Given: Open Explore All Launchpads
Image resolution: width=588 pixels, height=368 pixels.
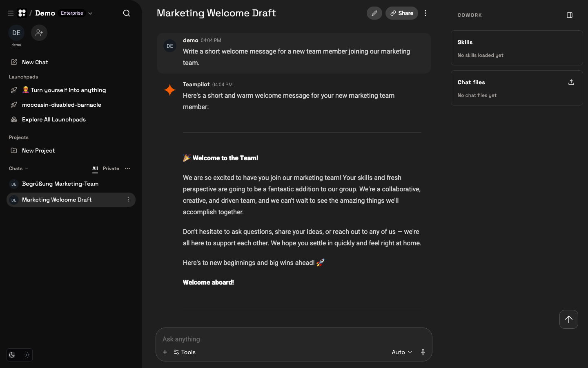Looking at the screenshot, I should click(71, 119).
